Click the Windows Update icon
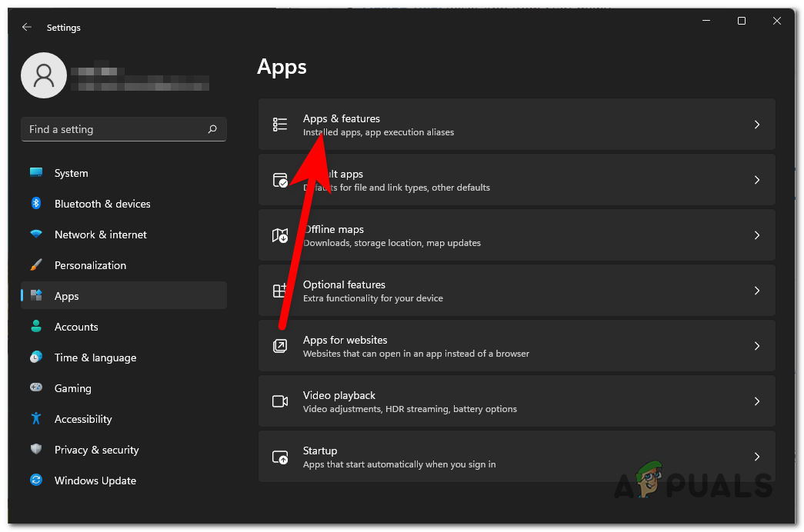804x532 pixels. pyautogui.click(x=36, y=480)
